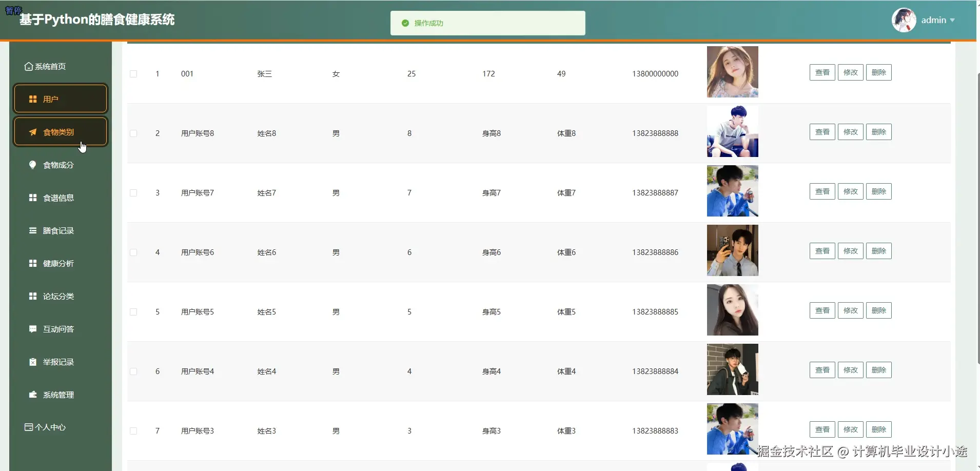Click phone number 13800000000
980x471 pixels.
[x=655, y=74]
